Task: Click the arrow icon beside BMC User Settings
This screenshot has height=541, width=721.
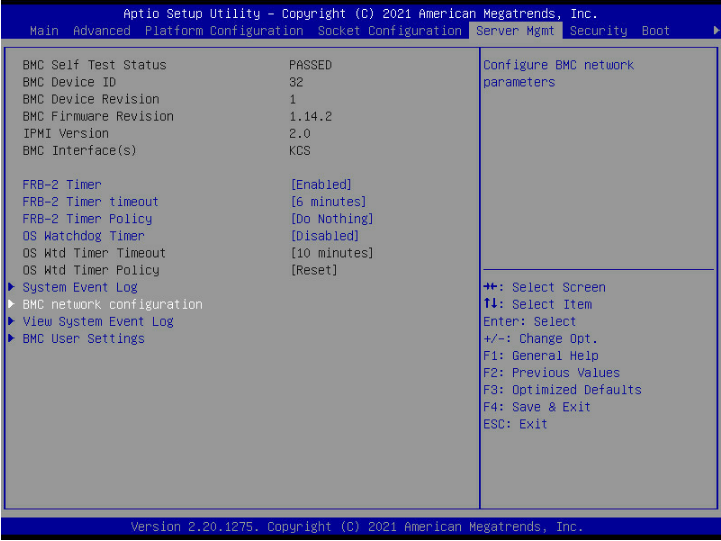Action: (x=11, y=338)
